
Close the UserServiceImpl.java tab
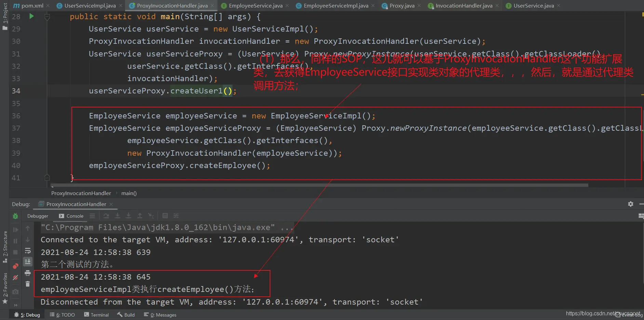tap(120, 5)
